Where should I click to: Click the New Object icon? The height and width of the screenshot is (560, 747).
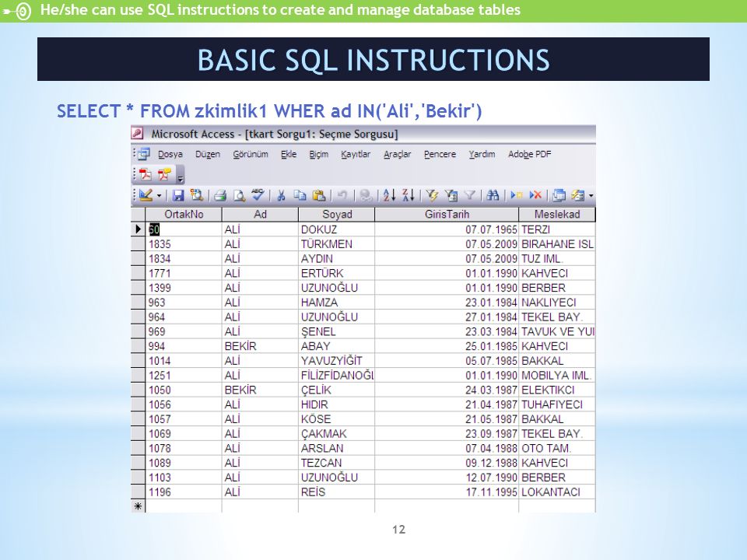click(577, 195)
